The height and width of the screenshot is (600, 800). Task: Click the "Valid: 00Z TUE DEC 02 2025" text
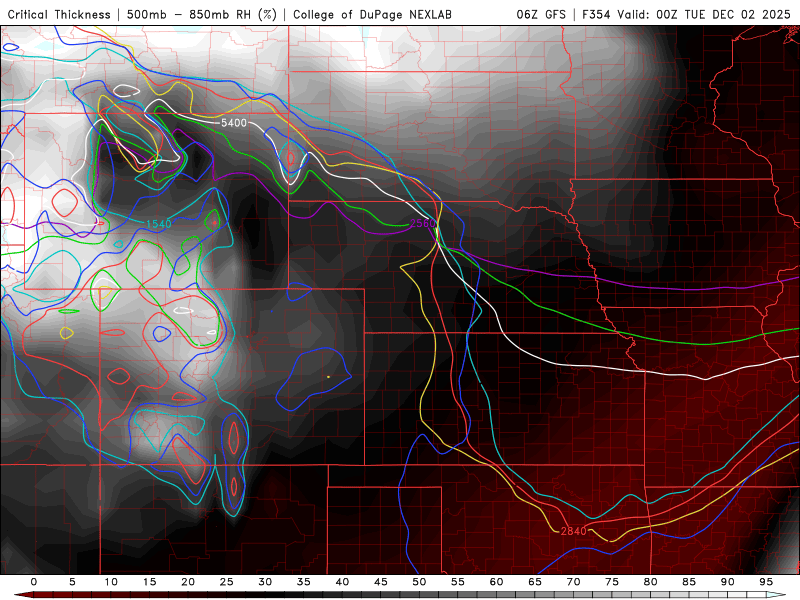pyautogui.click(x=704, y=14)
